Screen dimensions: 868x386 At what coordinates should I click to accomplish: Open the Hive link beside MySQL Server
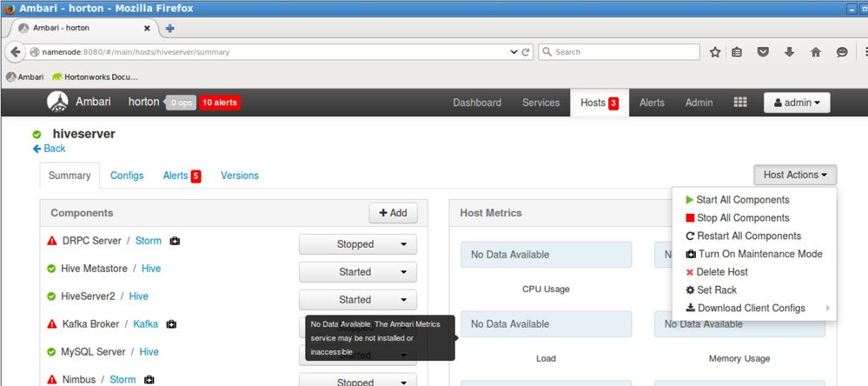[x=149, y=352]
